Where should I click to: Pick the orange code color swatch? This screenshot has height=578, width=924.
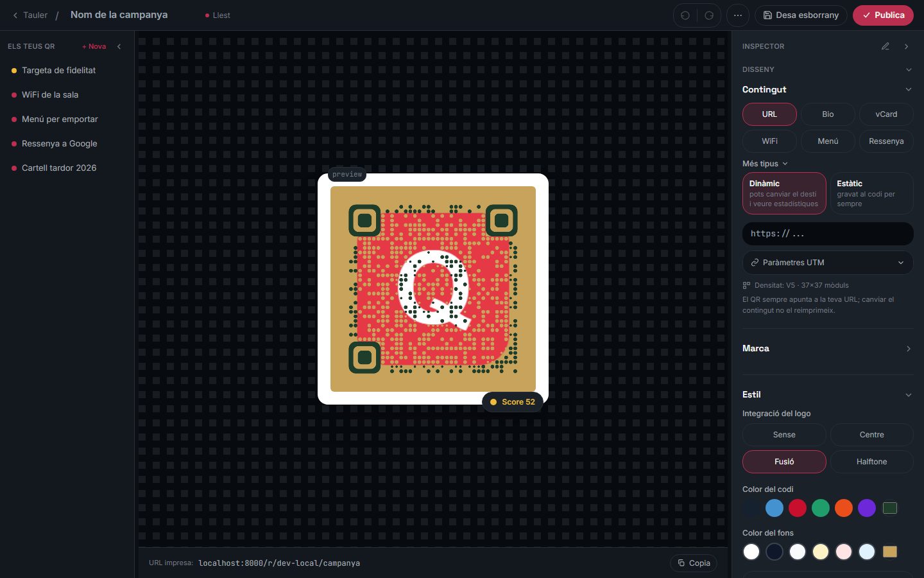844,508
